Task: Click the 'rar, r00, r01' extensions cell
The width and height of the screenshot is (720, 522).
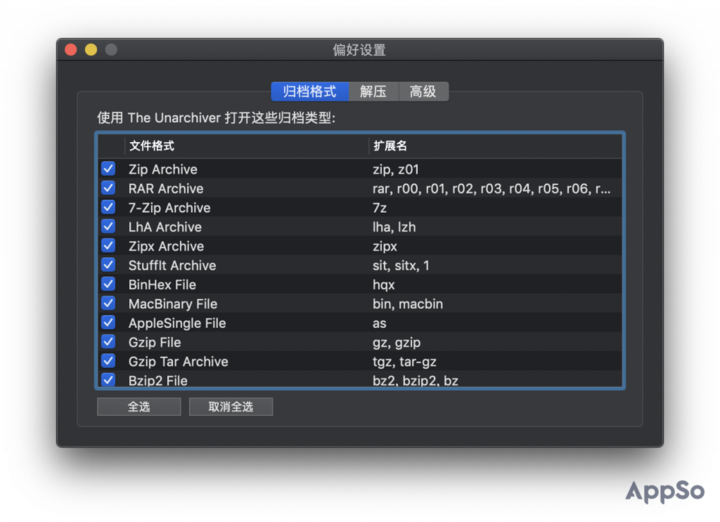Action: click(491, 189)
